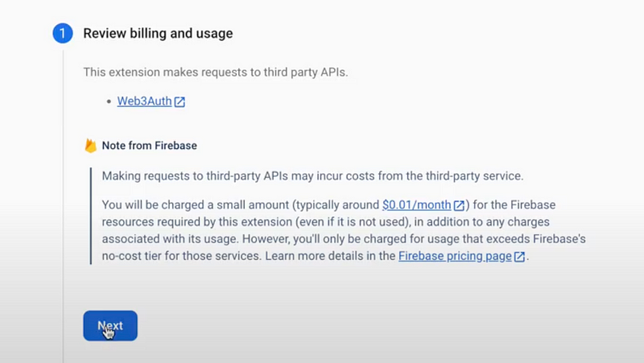Click the bullet point before Web3Auth
The width and height of the screenshot is (644, 363).
click(x=109, y=101)
